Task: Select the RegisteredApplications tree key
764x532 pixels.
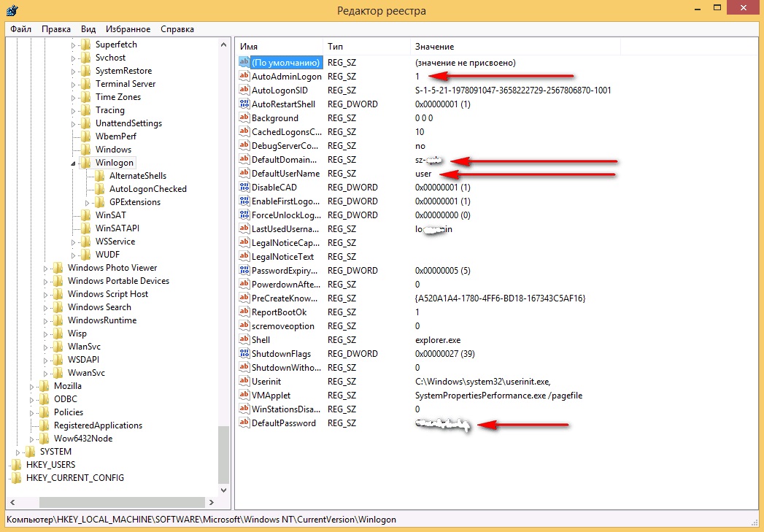Action: [x=98, y=425]
